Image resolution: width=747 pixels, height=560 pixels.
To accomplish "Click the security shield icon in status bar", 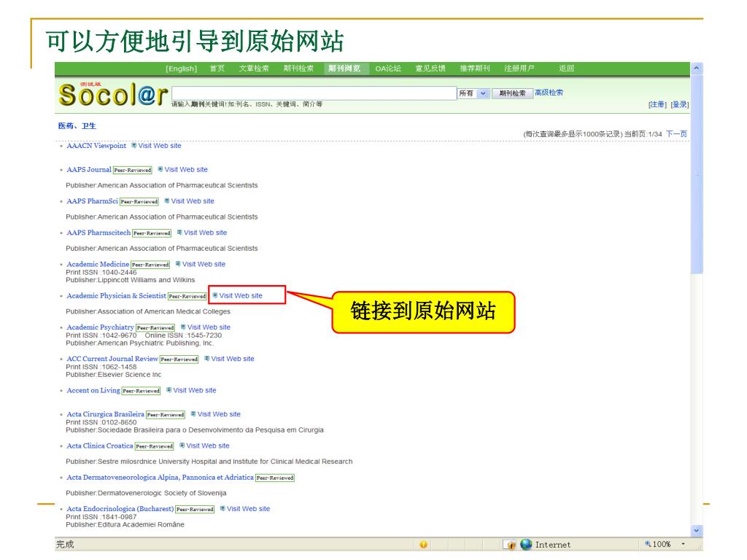I will click(510, 544).
